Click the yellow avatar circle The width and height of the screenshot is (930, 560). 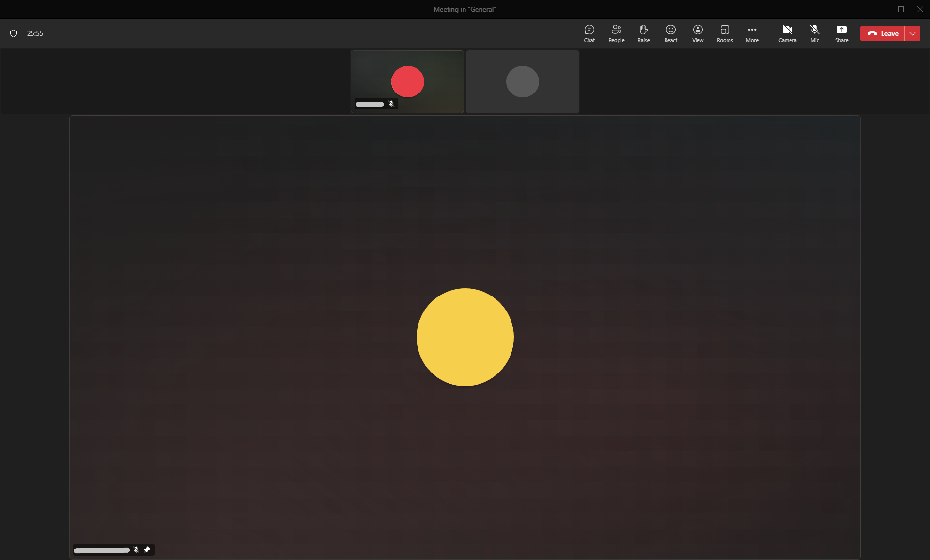pyautogui.click(x=465, y=337)
